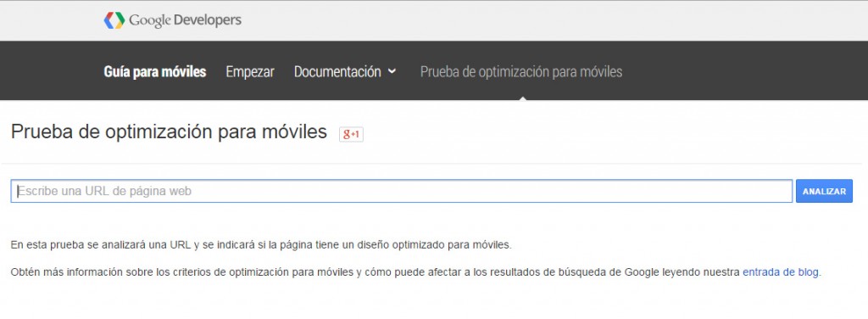Focus the URL de página web field

pos(401,191)
